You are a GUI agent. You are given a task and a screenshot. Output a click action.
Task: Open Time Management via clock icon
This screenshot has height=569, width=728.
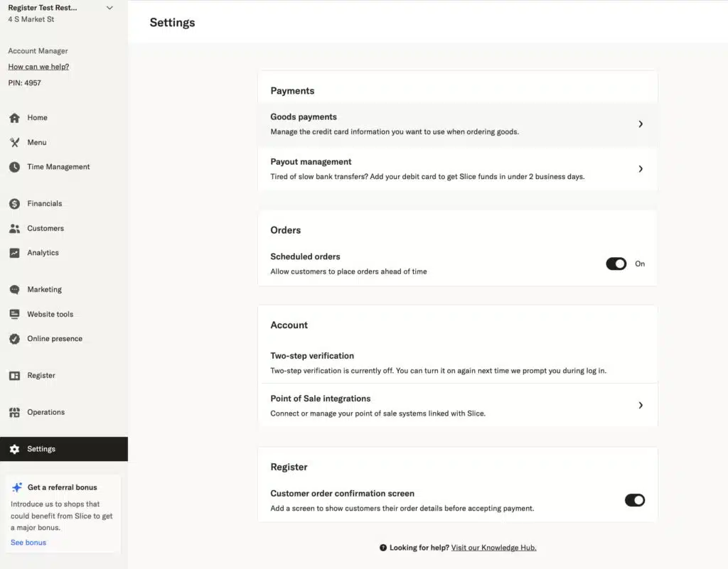14,167
